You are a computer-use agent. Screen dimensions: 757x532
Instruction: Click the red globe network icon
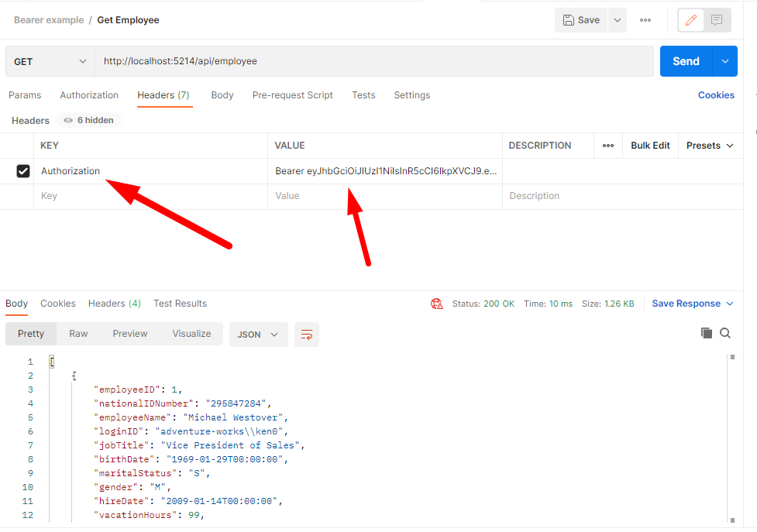pos(437,304)
